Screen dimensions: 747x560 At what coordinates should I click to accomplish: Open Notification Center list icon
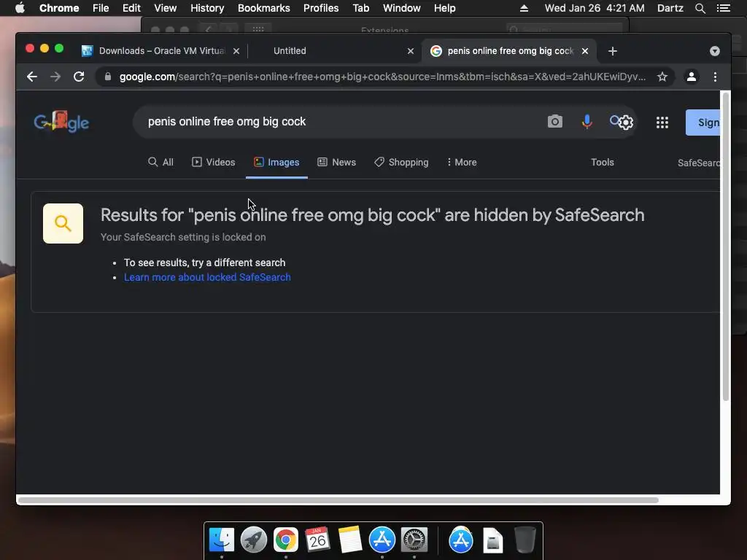tap(724, 8)
